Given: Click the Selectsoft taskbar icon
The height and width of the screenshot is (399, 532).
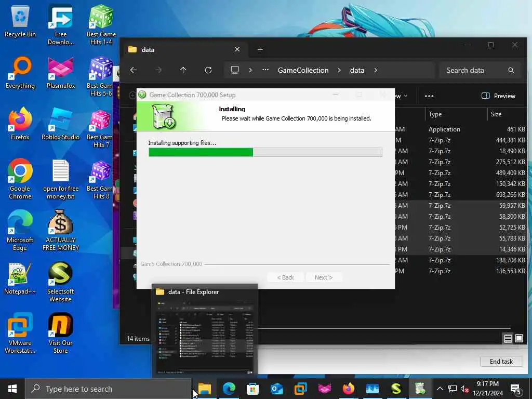Looking at the screenshot, I should click(396, 389).
